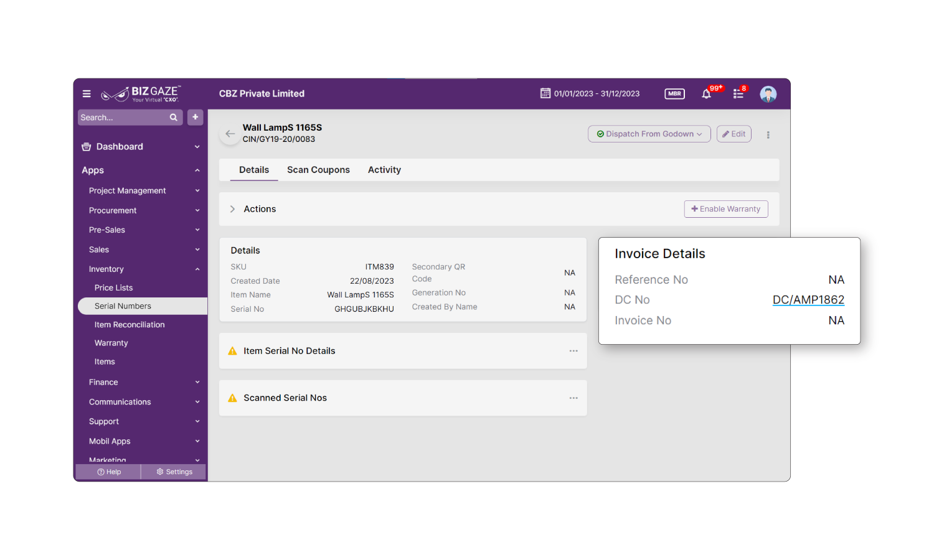934x560 pixels.
Task: Open Item Reconciliation in sidebar
Action: [x=130, y=325]
